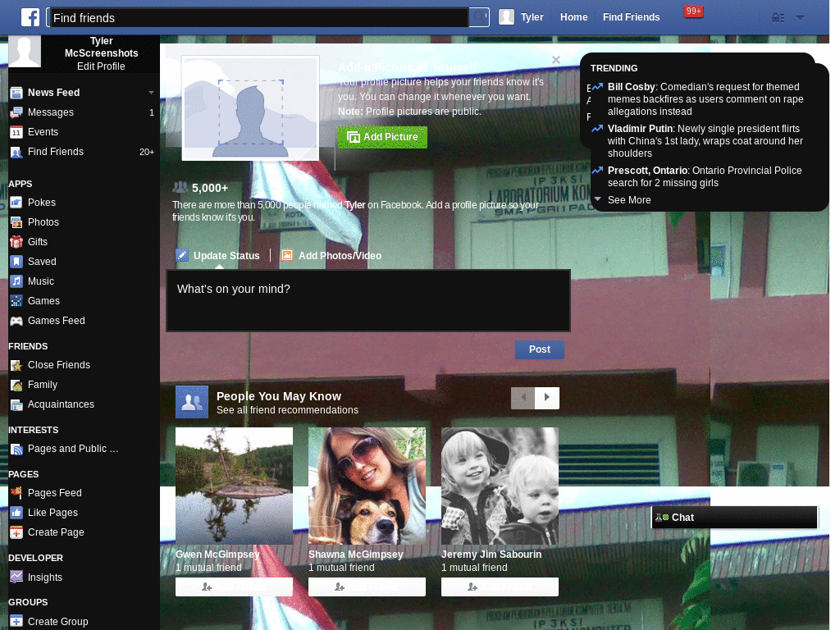Open the Music note icon

point(16,281)
